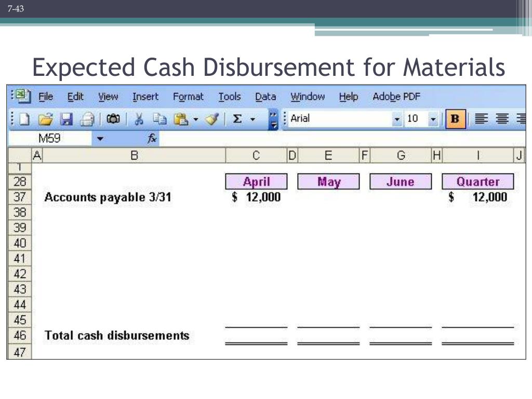The height and width of the screenshot is (399, 532).
Task: Save the workbook with floppy icon
Action: [x=66, y=119]
